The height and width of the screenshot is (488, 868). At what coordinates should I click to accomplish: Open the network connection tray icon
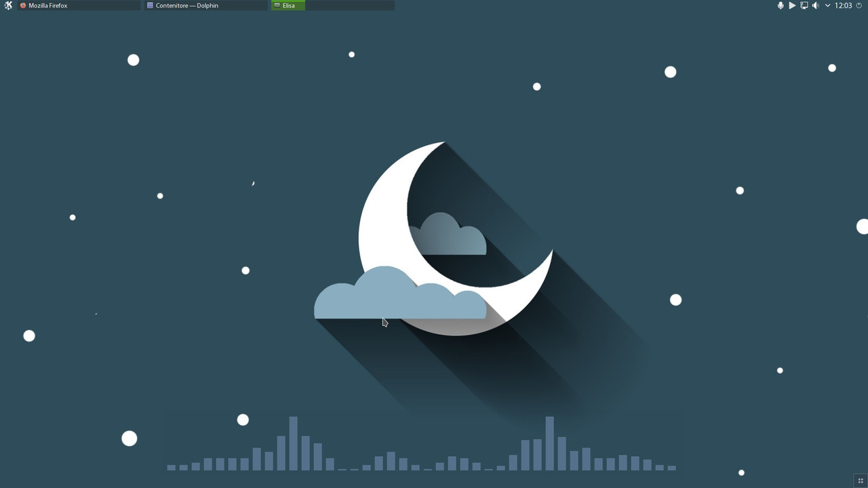point(804,5)
